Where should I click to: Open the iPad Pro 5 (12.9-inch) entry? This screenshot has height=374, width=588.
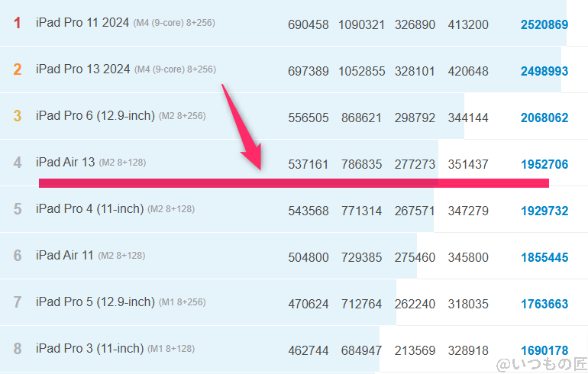tap(95, 301)
